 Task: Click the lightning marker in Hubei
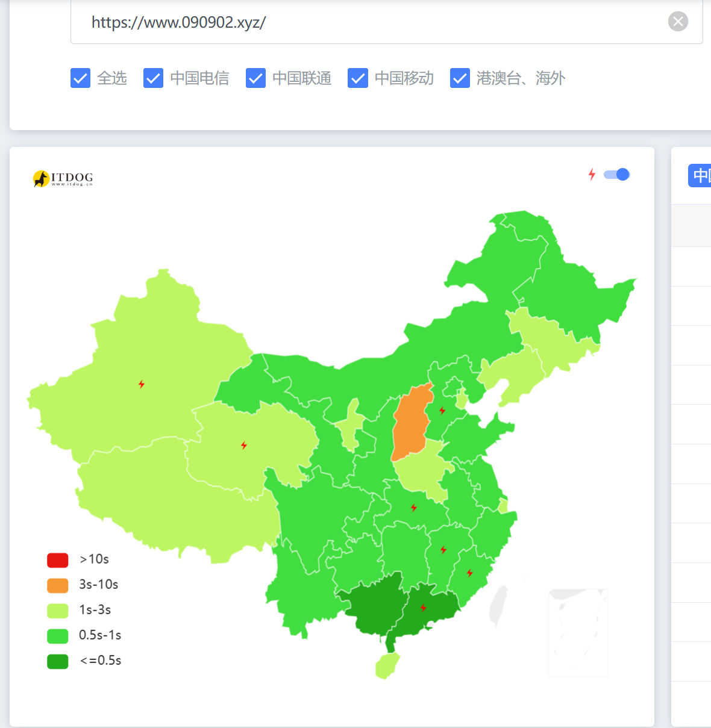coord(414,508)
